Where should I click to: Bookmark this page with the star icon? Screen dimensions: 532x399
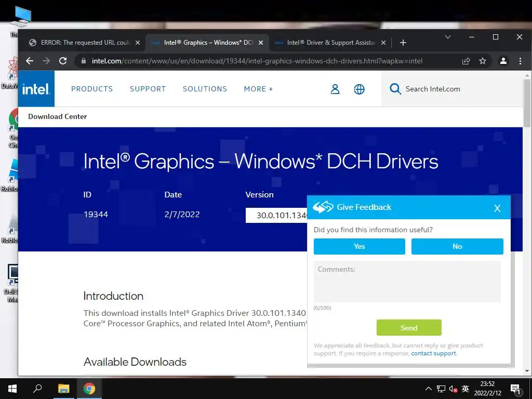coord(483,61)
